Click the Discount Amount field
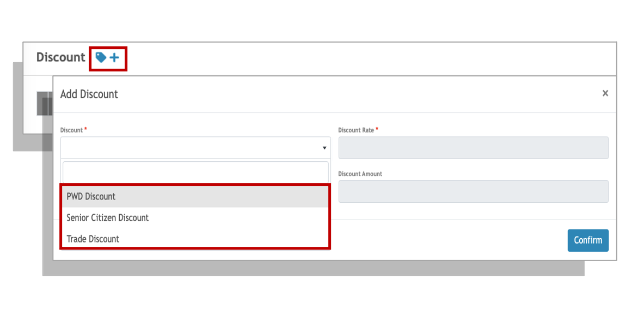This screenshot has width=644, height=321. [474, 191]
